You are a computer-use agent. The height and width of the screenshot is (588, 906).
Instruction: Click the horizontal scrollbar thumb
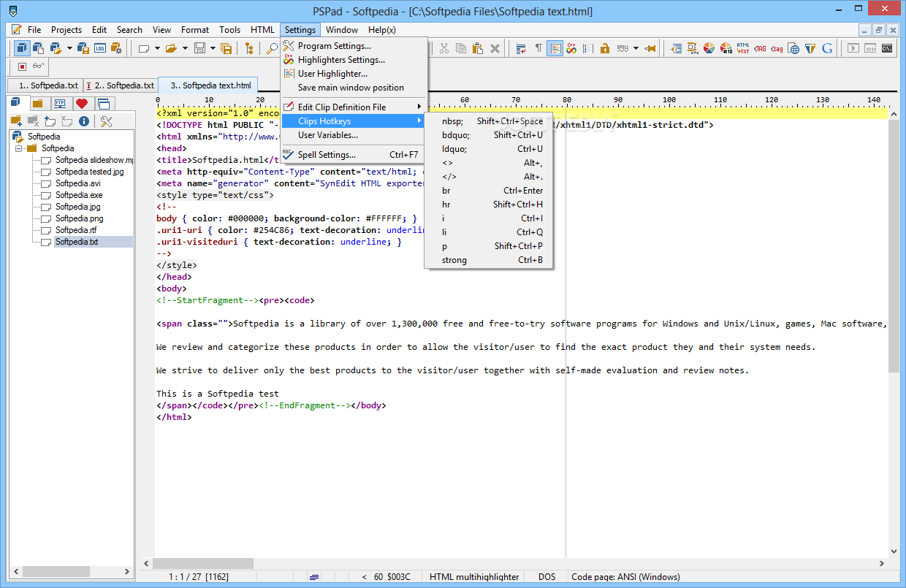click(x=203, y=564)
